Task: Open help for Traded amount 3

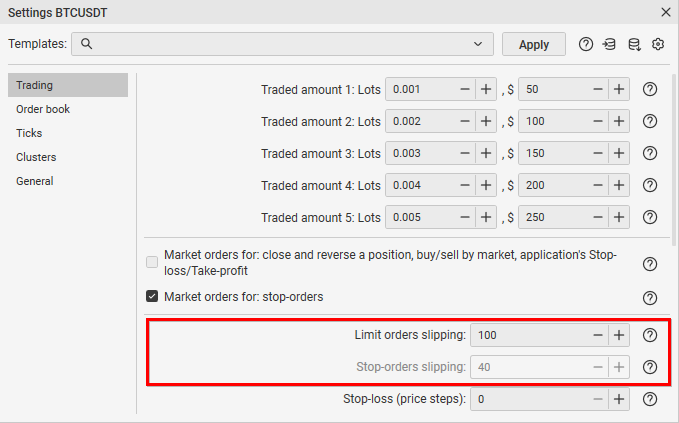Action: [x=650, y=153]
